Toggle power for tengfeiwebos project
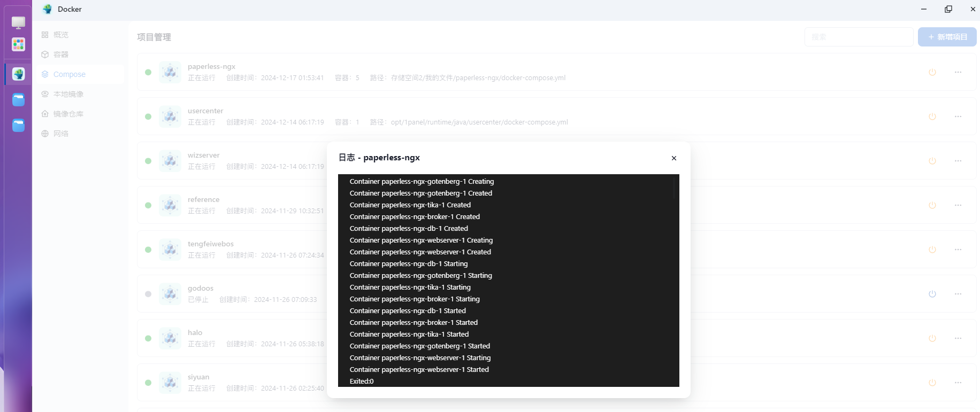Image resolution: width=980 pixels, height=412 pixels. point(932,250)
